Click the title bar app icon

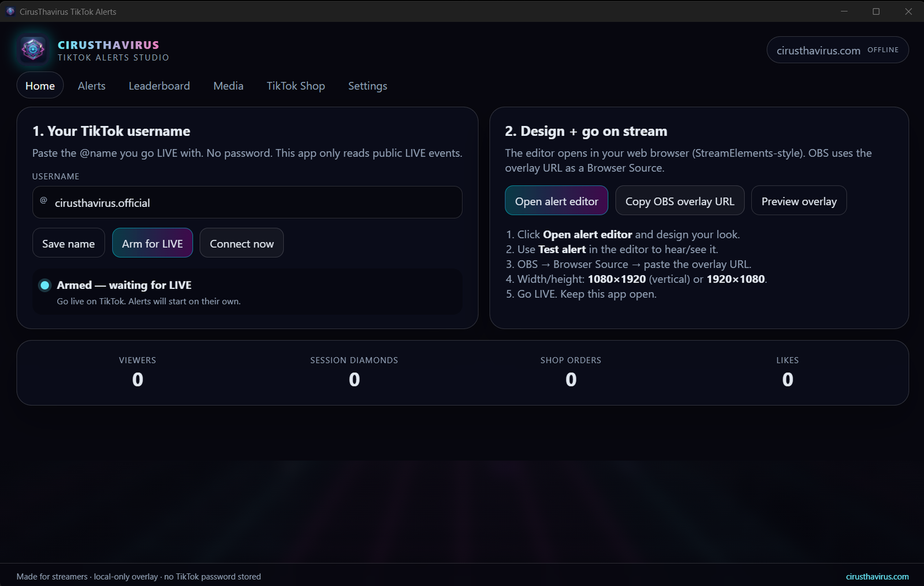coord(10,12)
